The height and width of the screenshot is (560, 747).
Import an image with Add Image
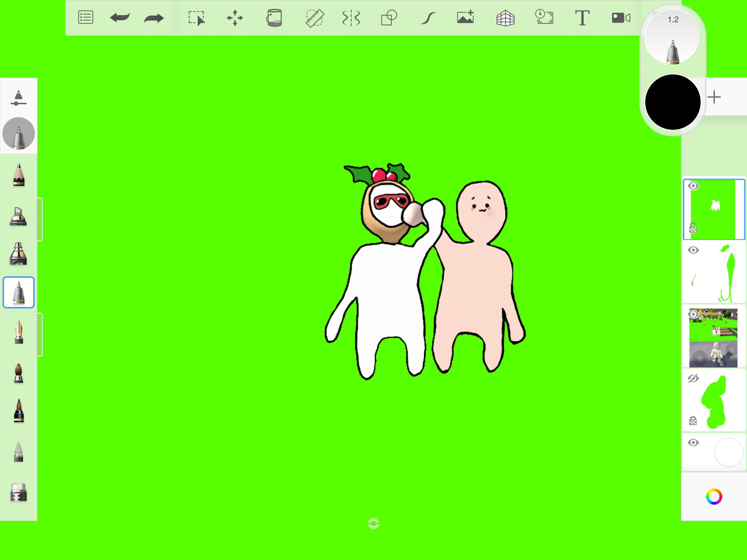465,17
